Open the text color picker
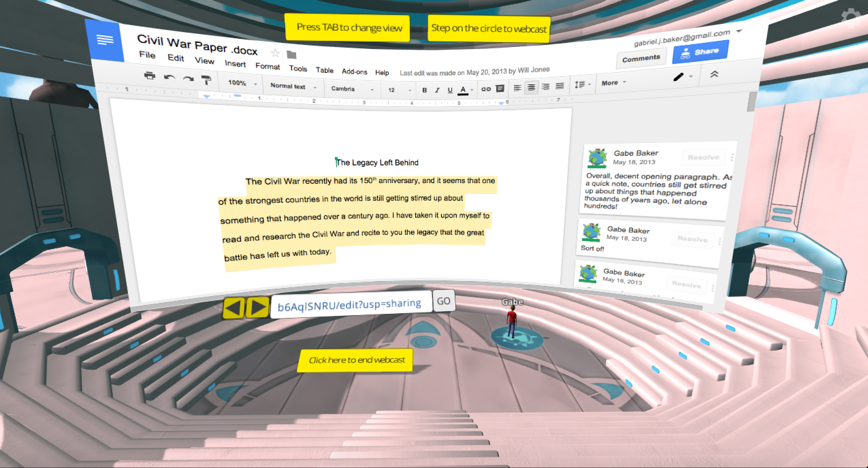This screenshot has height=468, width=868. point(463,90)
